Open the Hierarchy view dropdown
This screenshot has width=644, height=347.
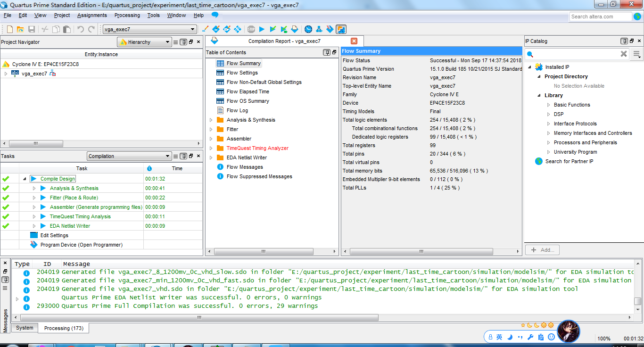pyautogui.click(x=144, y=42)
